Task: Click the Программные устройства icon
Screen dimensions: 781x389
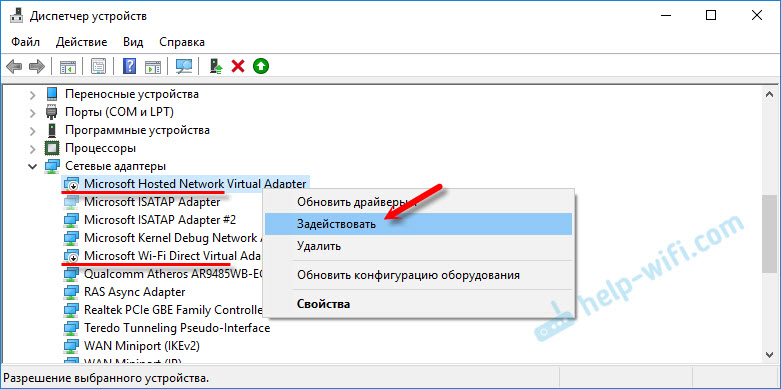Action: click(x=51, y=130)
